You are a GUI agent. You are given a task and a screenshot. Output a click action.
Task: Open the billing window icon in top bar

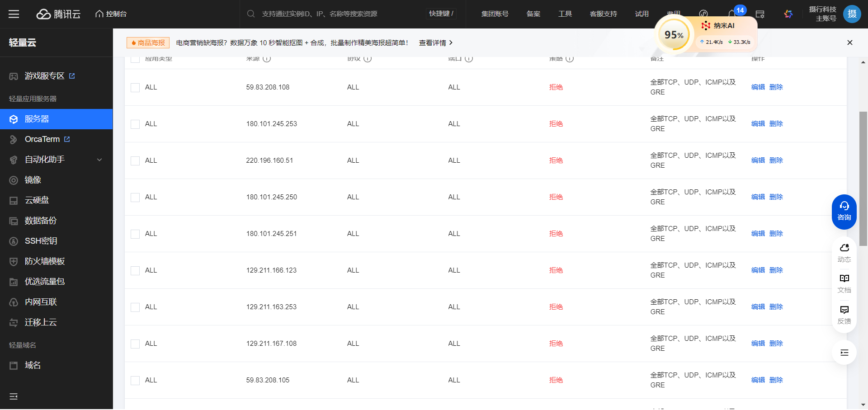coord(760,14)
